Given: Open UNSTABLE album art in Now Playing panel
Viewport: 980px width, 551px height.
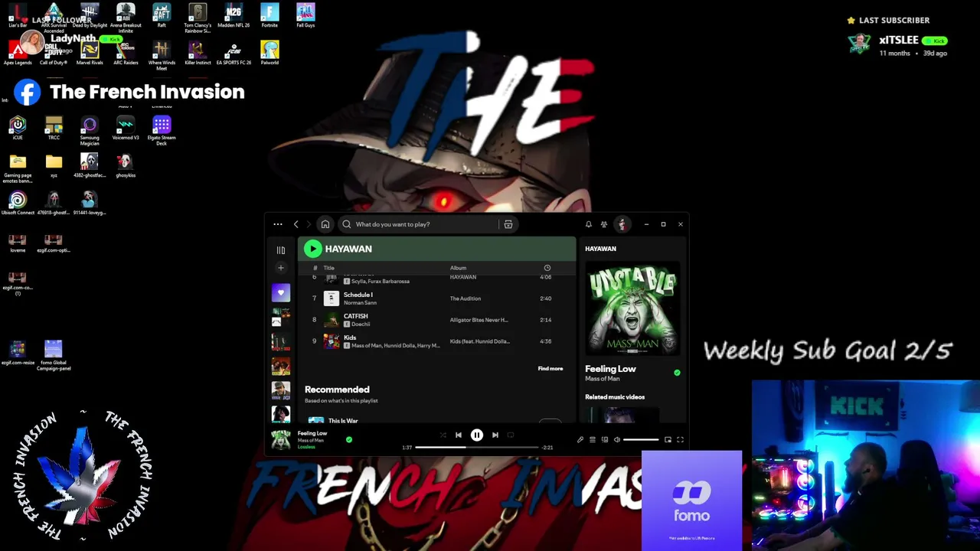Looking at the screenshot, I should [x=632, y=309].
